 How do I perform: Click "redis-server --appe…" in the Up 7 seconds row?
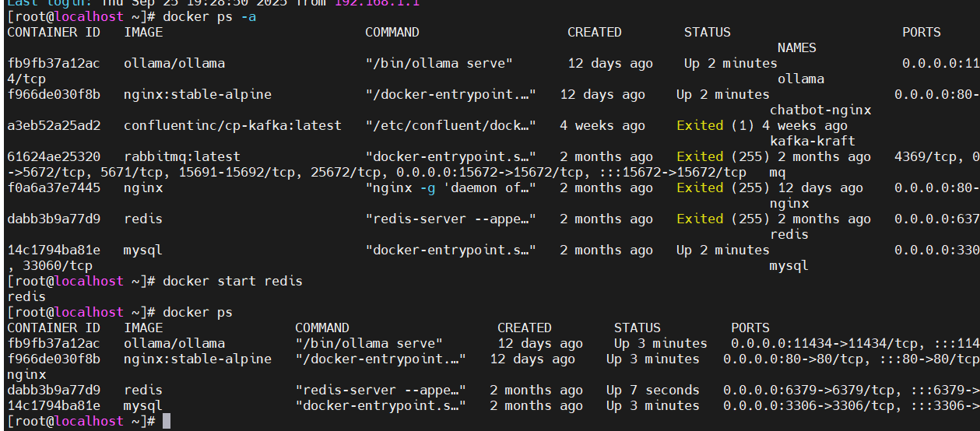click(381, 390)
